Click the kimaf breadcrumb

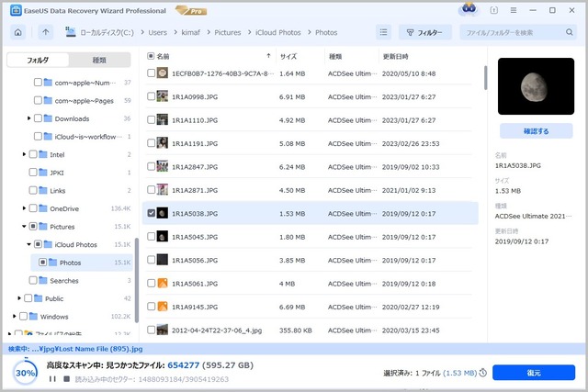click(x=190, y=33)
